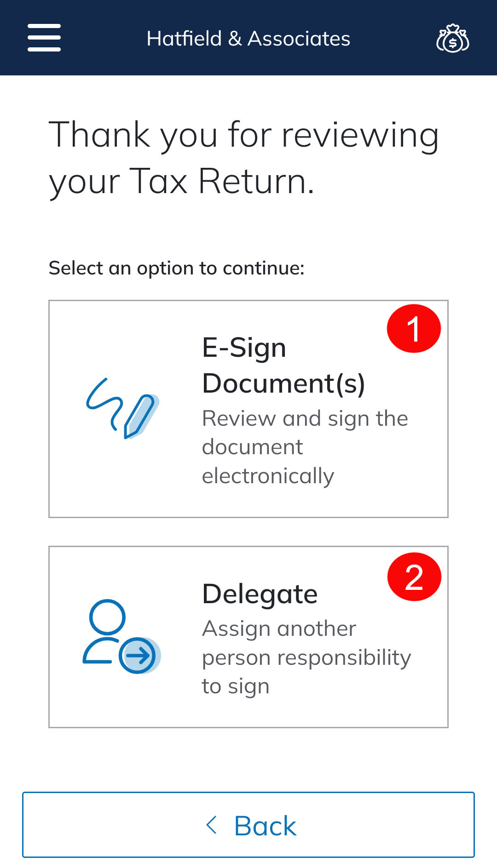The width and height of the screenshot is (497, 868).
Task: Click the word "electronically" in E-Sign card
Action: click(268, 476)
